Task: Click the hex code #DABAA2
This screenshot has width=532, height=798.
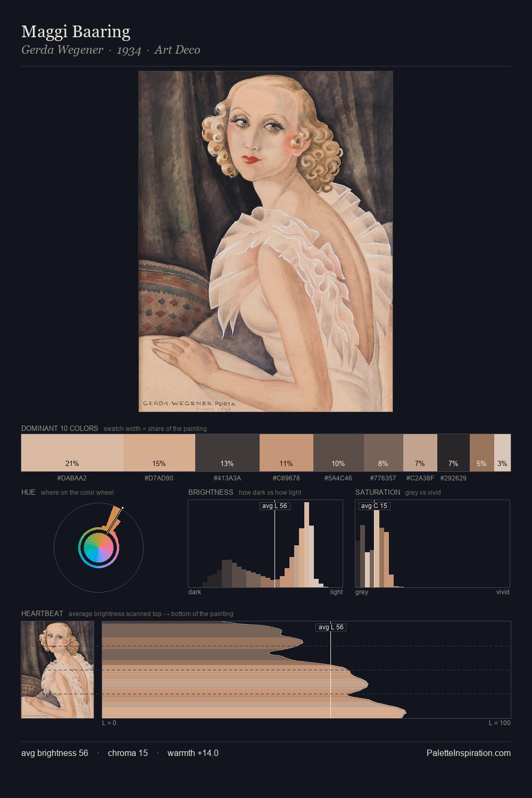Action: (72, 478)
